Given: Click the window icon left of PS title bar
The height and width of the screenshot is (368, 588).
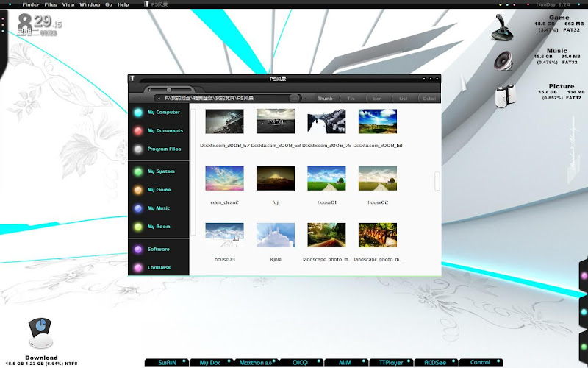Looking at the screenshot, I should (x=132, y=78).
